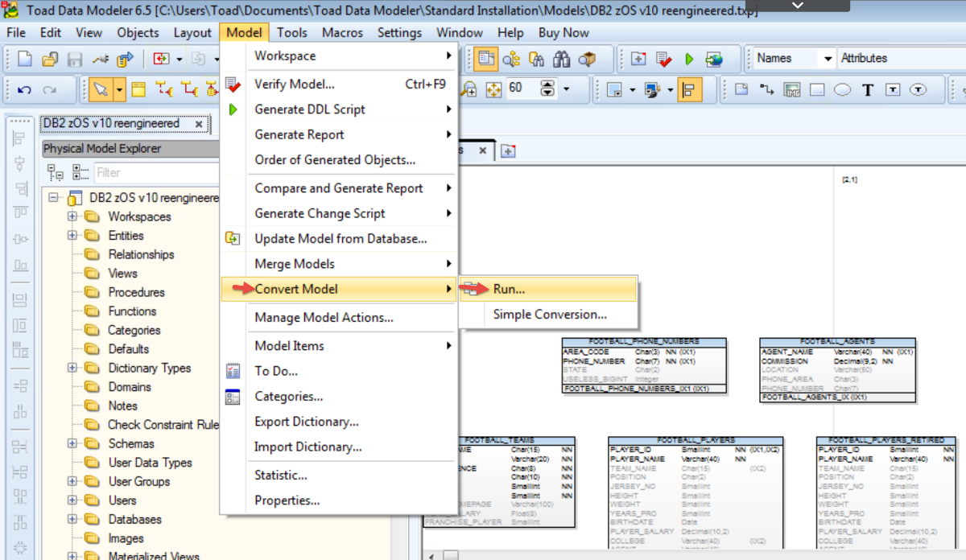Open Properties... from Model menu
This screenshot has width=966, height=560.
coord(340,500)
